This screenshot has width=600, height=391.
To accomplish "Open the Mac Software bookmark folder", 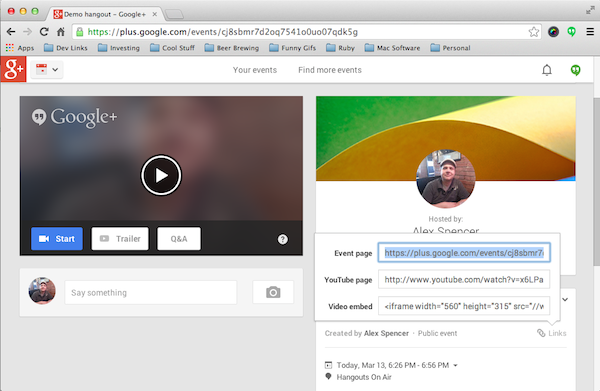I will 392,48.
